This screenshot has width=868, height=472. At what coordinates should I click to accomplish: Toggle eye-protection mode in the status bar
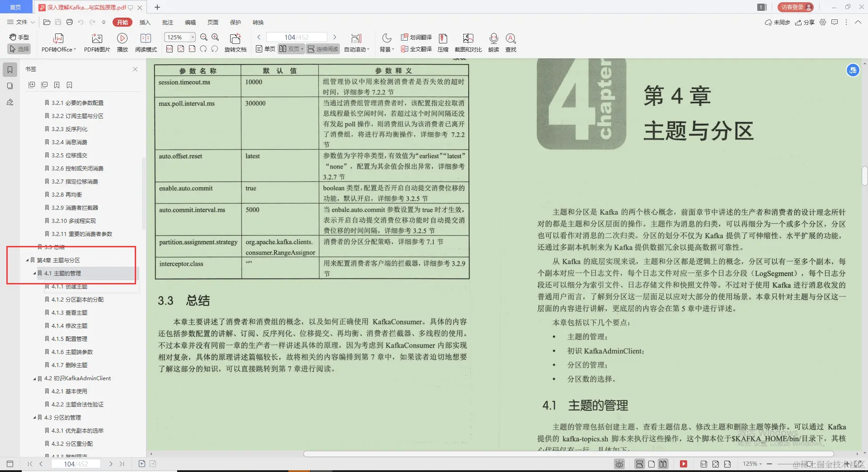619,463
